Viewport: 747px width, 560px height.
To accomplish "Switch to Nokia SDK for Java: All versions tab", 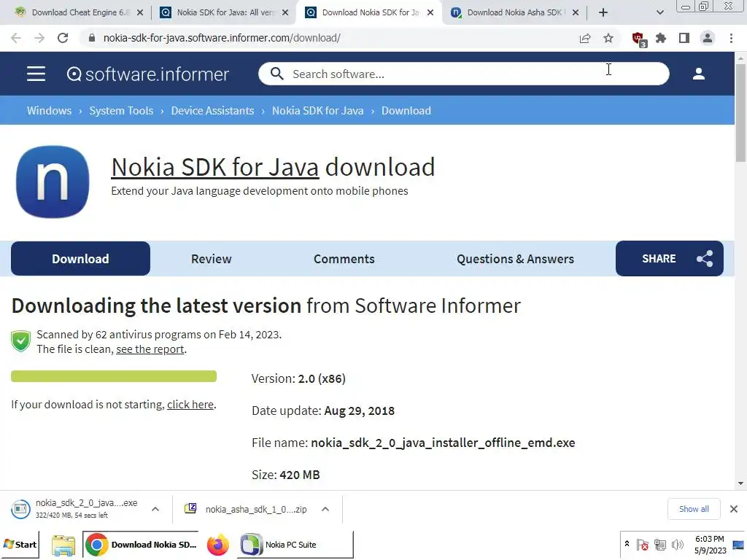I will pyautogui.click(x=225, y=12).
